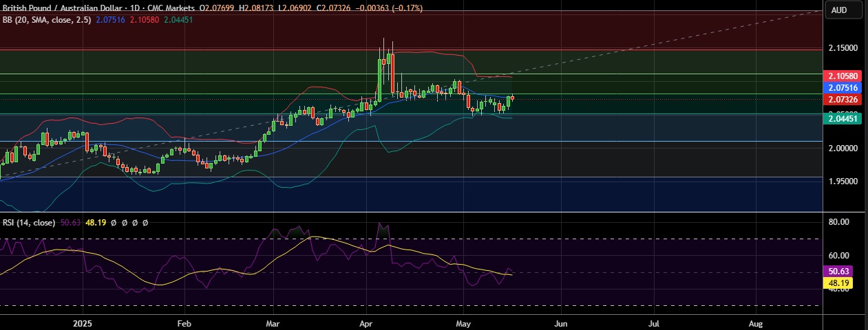
Task: Click the yellow RSI MA value 48.19 in legend
Action: click(94, 223)
